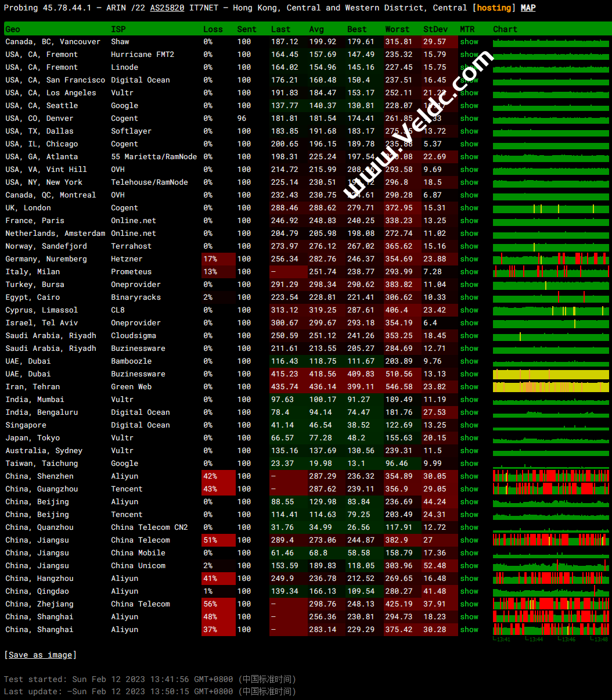The height and width of the screenshot is (700, 612).
Task: Show MTR for France, Paris row
Action: [469, 221]
